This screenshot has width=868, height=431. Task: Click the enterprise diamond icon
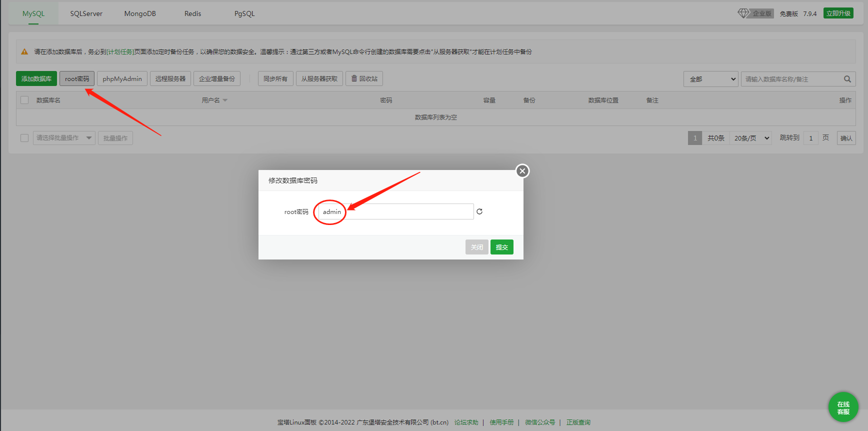click(743, 13)
